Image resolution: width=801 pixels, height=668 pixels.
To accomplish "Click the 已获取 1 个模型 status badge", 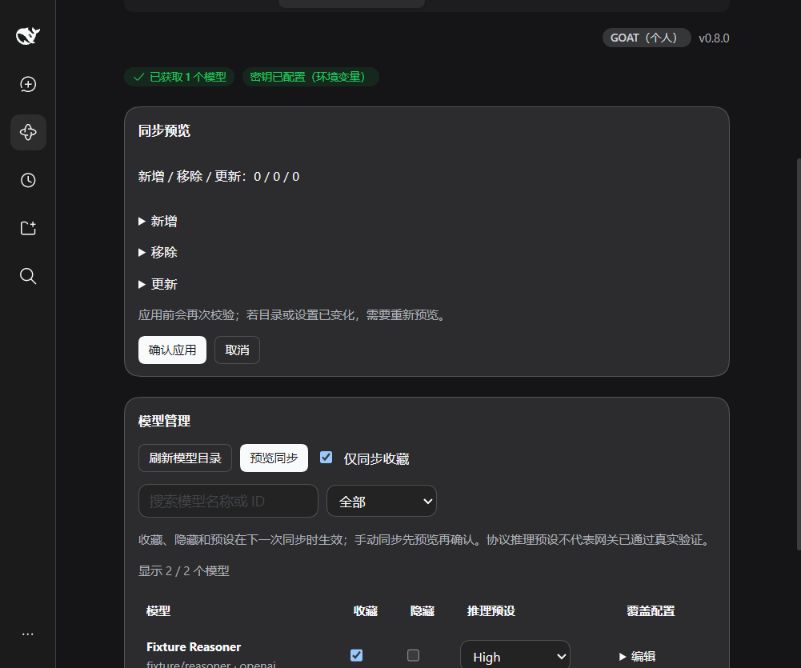I will (x=179, y=77).
